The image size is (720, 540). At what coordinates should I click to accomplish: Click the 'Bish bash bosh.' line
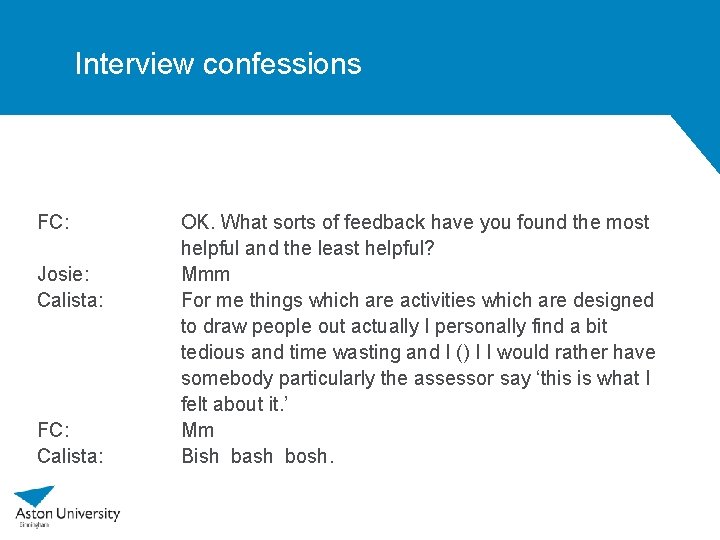pyautogui.click(x=258, y=456)
